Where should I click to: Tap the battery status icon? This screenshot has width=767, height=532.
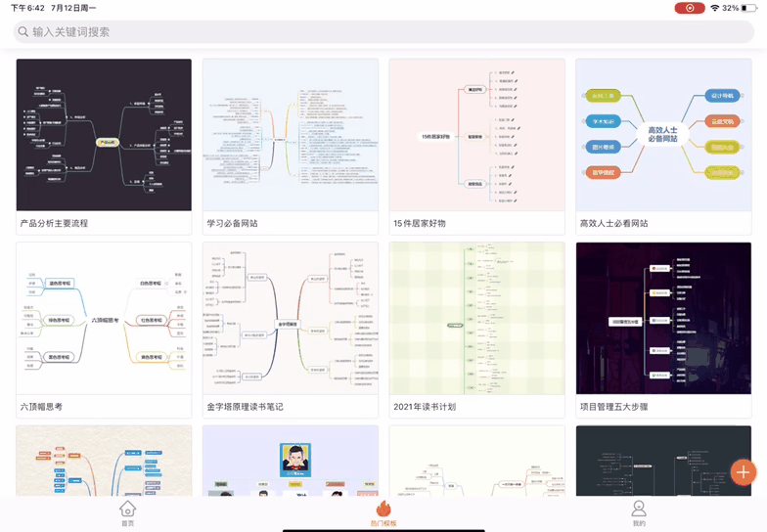(749, 8)
